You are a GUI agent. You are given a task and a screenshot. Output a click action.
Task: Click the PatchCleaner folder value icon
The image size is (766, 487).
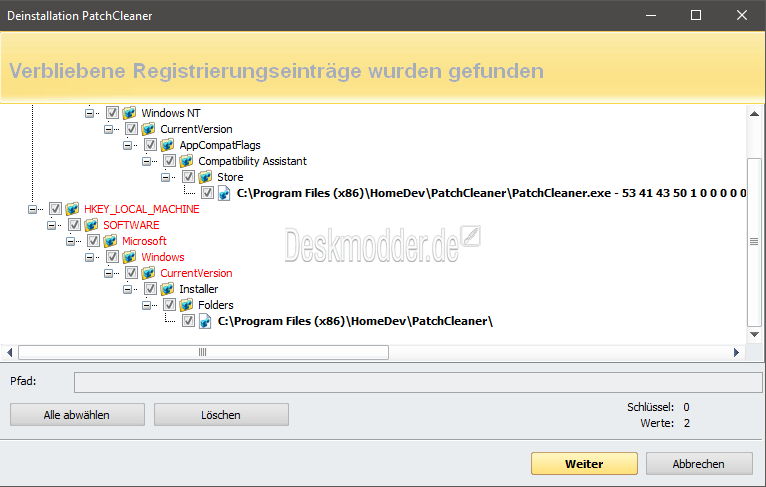(205, 321)
